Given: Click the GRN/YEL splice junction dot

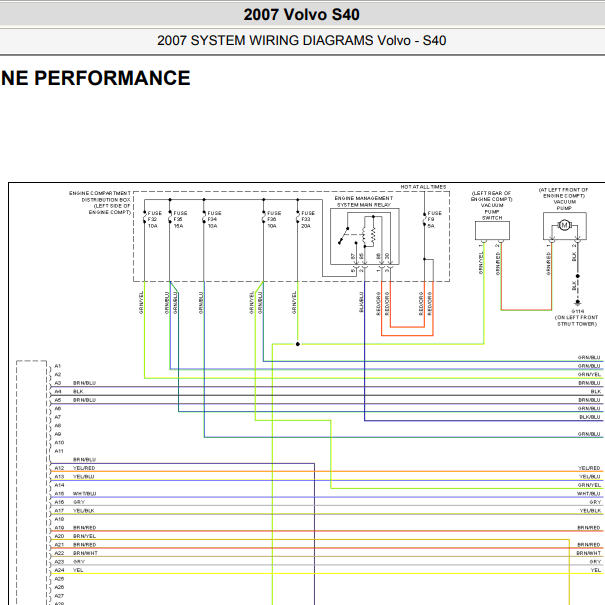Looking at the screenshot, I should (x=297, y=344).
